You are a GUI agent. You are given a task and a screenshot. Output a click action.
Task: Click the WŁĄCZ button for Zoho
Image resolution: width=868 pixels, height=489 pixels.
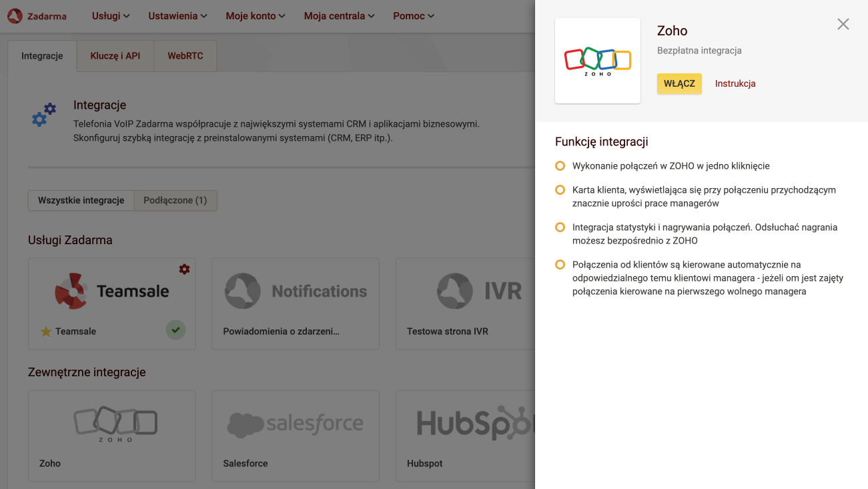[x=679, y=83]
